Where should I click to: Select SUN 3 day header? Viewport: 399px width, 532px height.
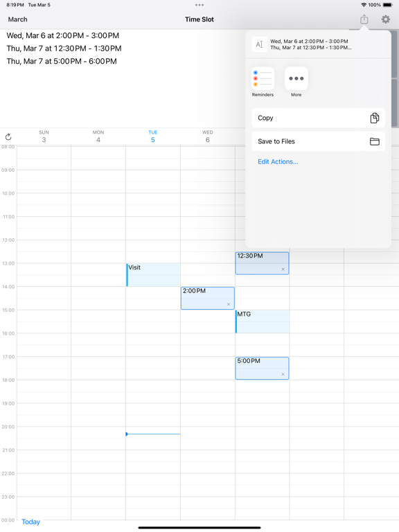(x=44, y=136)
